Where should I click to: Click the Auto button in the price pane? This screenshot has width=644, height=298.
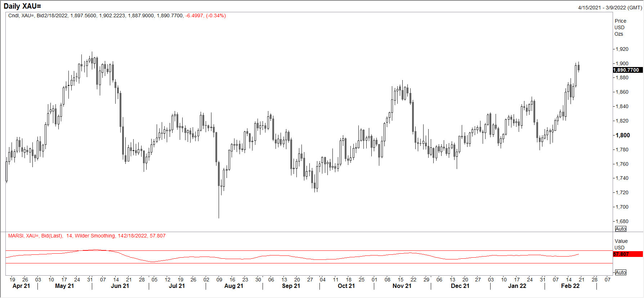(x=621, y=229)
